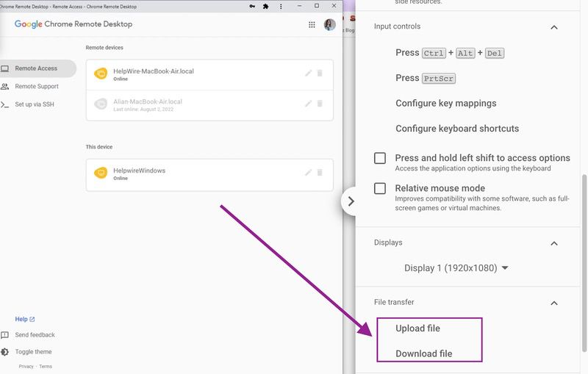Open the Privacy link

click(26, 367)
